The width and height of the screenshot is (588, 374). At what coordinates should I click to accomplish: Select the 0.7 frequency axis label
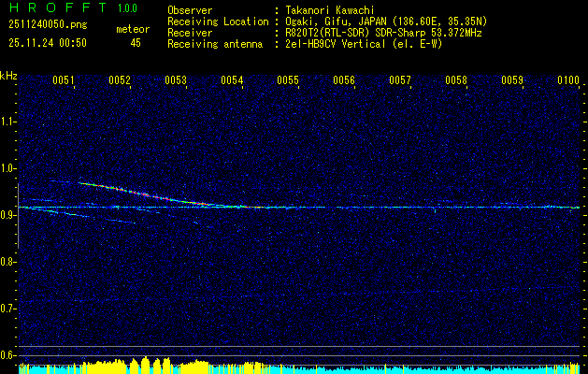click(x=8, y=308)
